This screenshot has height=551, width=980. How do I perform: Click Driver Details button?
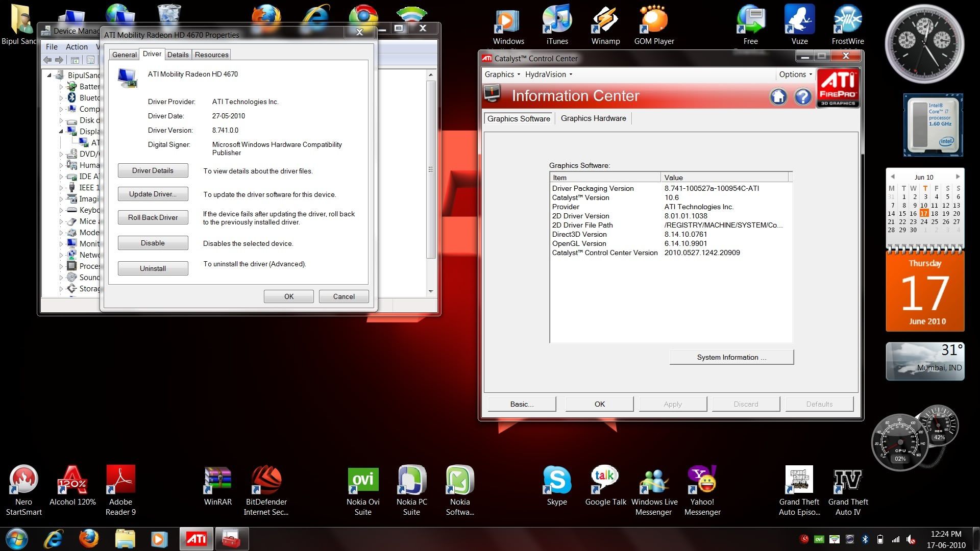point(153,170)
